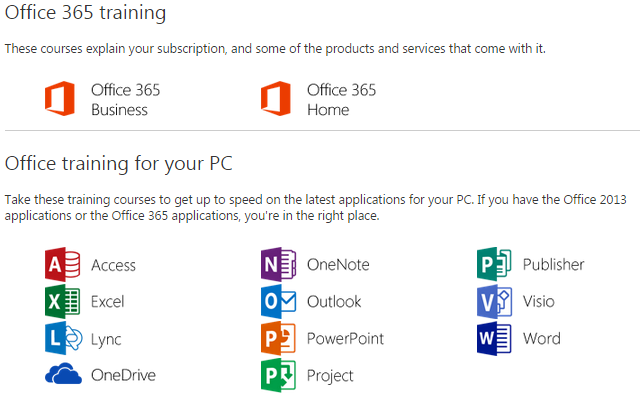
Task: Click the green Project icon
Action: [x=278, y=375]
